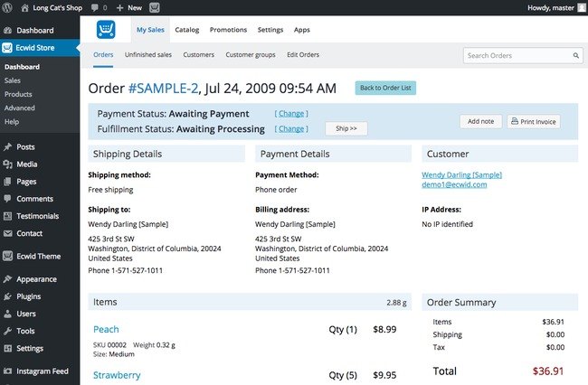This screenshot has height=385, width=588.
Task: Click the Phone order payment method text
Action: (x=276, y=190)
